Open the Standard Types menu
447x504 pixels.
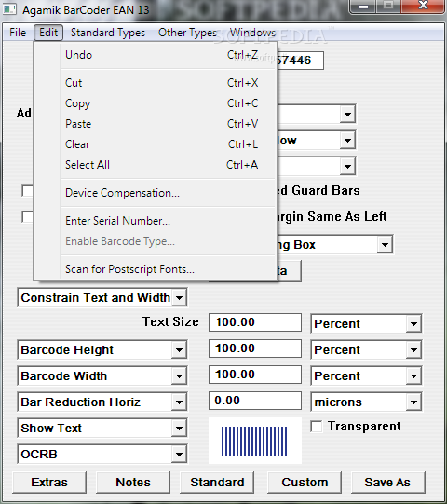108,33
